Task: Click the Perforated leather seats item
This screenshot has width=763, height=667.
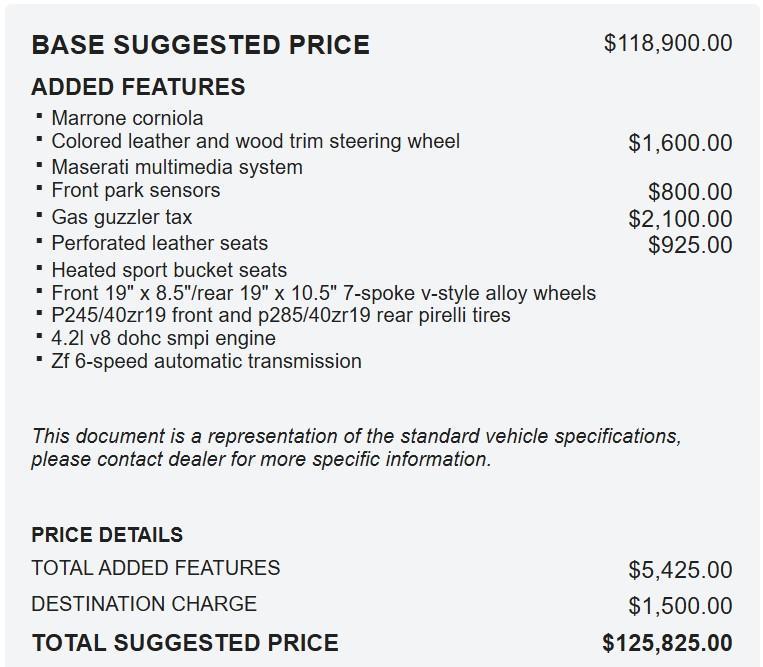Action: pyautogui.click(x=159, y=243)
